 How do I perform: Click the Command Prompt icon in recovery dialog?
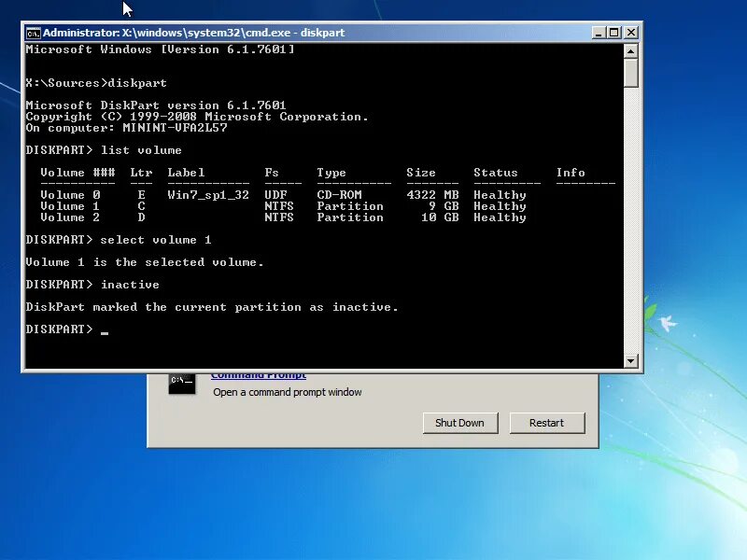point(182,384)
